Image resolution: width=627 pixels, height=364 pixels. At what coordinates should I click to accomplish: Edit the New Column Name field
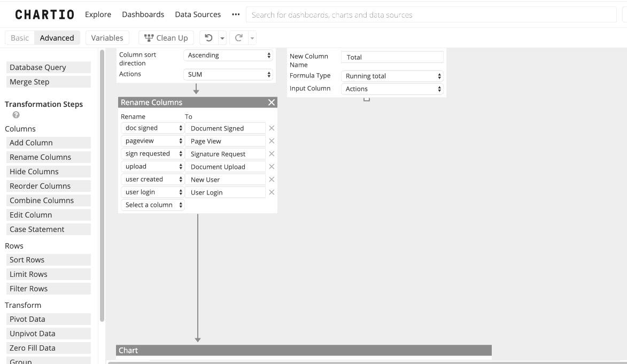392,57
